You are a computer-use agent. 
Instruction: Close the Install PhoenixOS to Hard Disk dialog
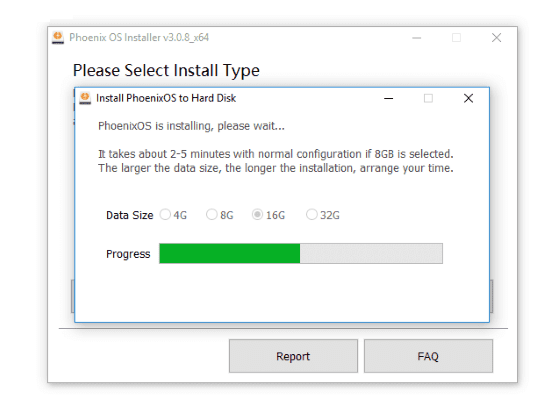pyautogui.click(x=468, y=98)
